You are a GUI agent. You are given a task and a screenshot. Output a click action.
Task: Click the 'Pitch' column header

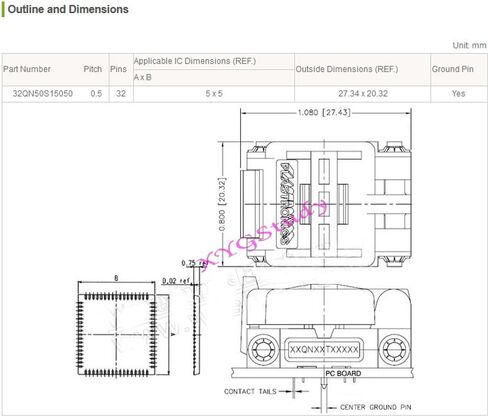(93, 69)
